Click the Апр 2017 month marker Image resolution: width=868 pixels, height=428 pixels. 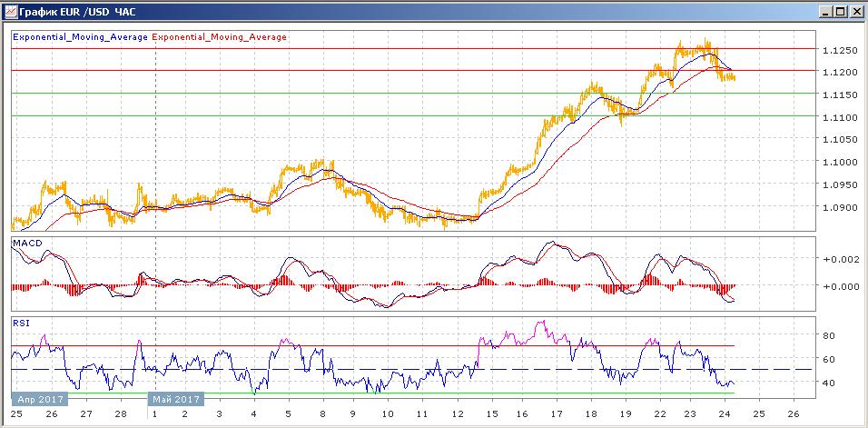click(39, 399)
